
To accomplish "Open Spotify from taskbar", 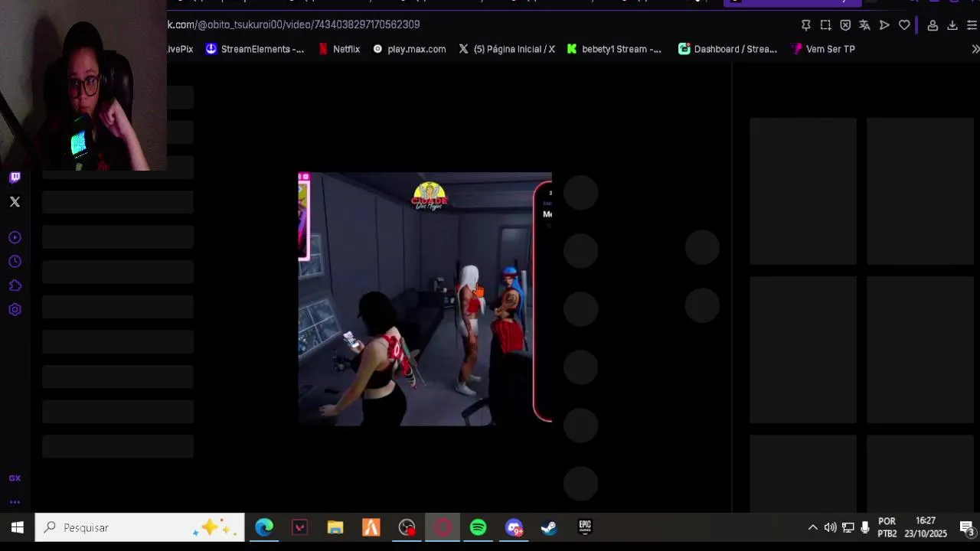I will [478, 527].
